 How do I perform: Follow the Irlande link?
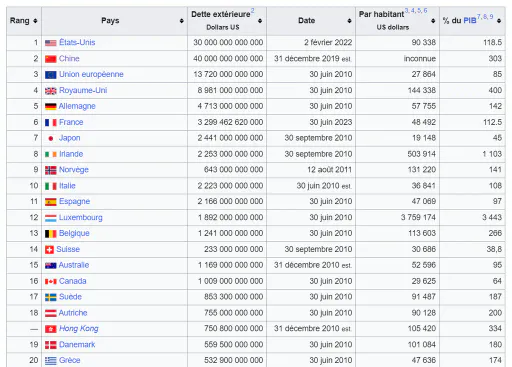[x=71, y=154]
